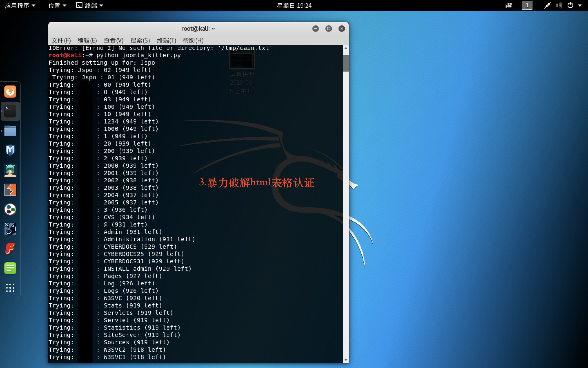588x368 pixels.
Task: Click the line 'Finished setting up for: Jspo'
Action: pyautogui.click(x=102, y=63)
